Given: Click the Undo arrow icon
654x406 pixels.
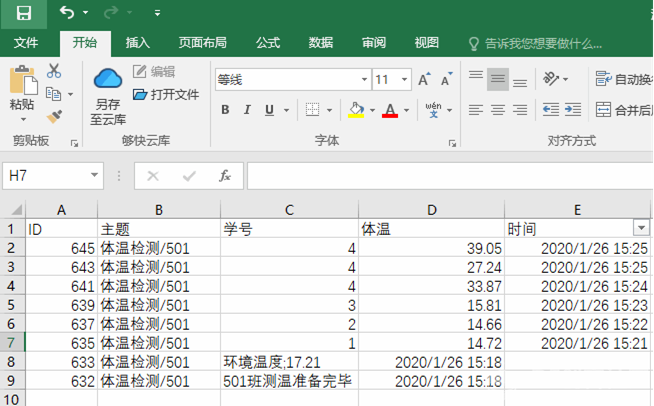Looking at the screenshot, I should tap(67, 13).
